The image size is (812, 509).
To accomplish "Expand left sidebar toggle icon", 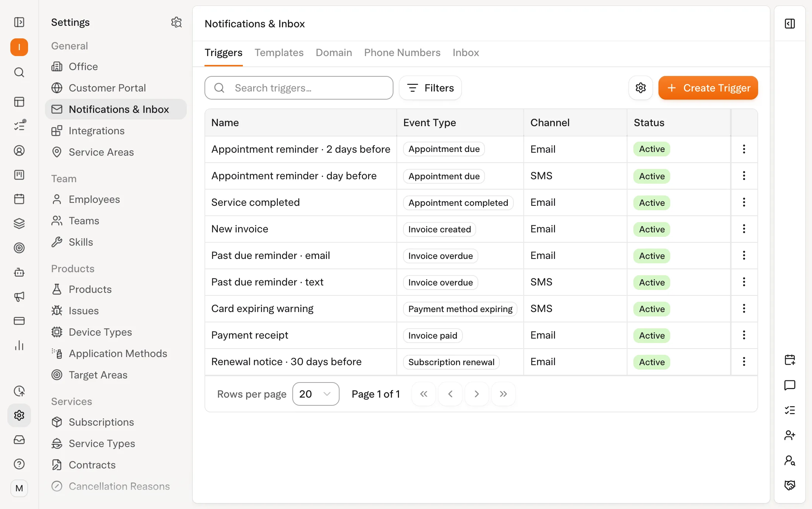I will pos(19,22).
